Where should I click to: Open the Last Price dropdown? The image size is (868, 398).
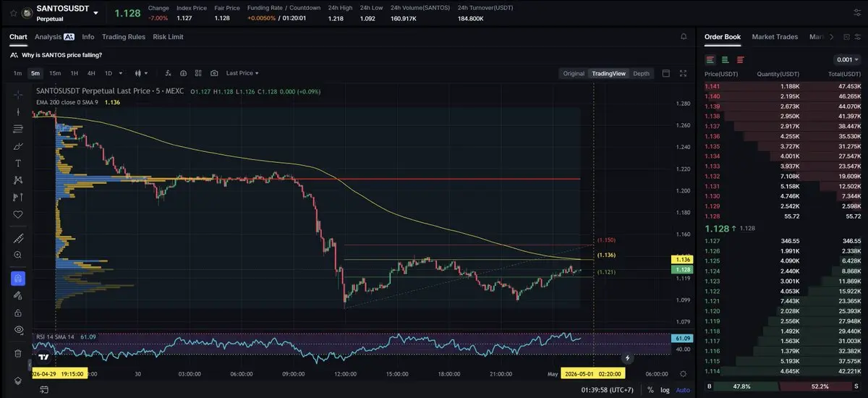(242, 73)
